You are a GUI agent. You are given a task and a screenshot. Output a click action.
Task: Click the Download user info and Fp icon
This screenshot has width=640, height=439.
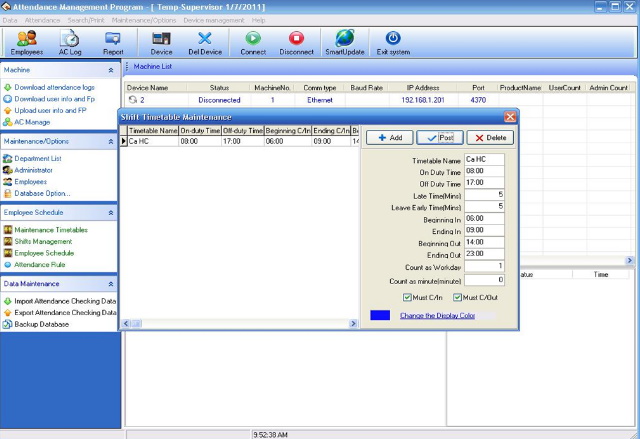click(7, 99)
